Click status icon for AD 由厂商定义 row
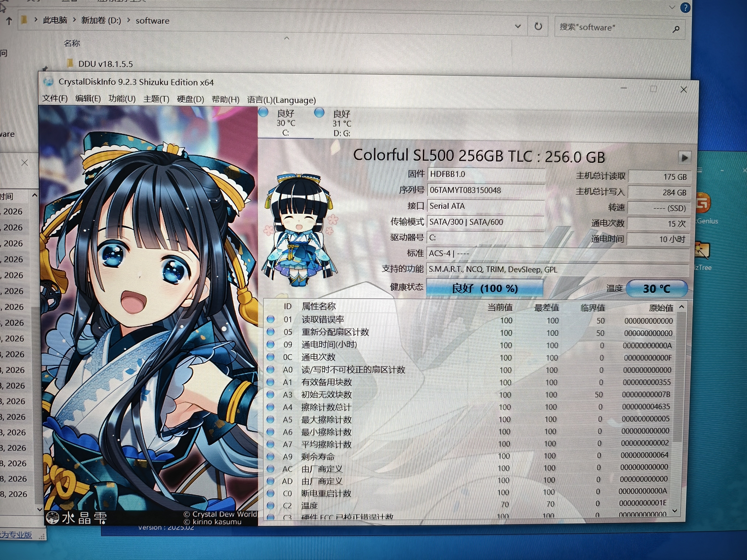747x560 pixels. click(270, 481)
